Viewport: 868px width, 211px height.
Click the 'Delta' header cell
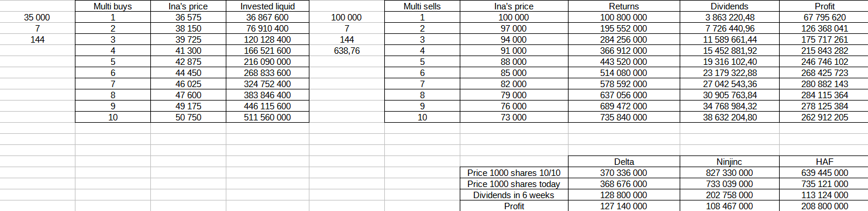tap(624, 162)
